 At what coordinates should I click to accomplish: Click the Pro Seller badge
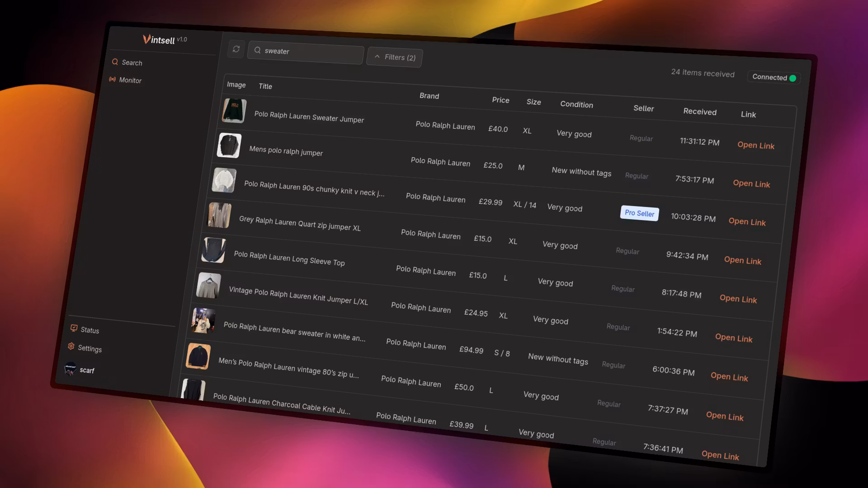[639, 213]
